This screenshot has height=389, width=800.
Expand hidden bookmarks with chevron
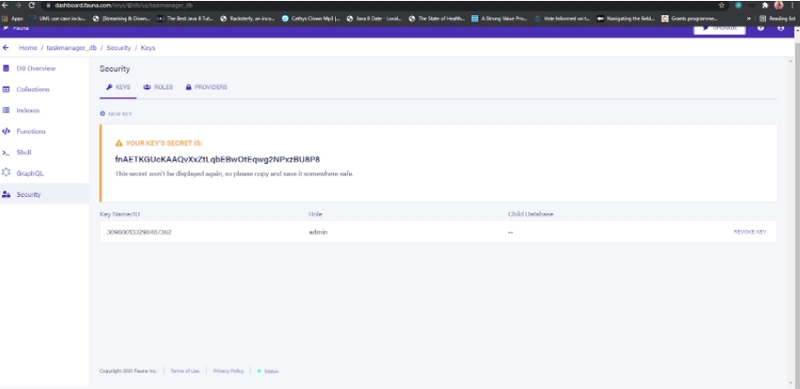(748, 18)
